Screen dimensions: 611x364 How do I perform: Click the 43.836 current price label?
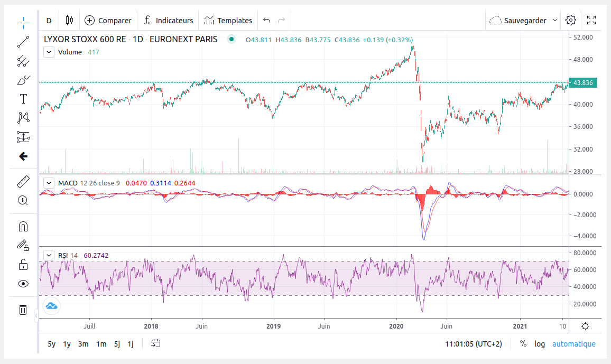[583, 83]
